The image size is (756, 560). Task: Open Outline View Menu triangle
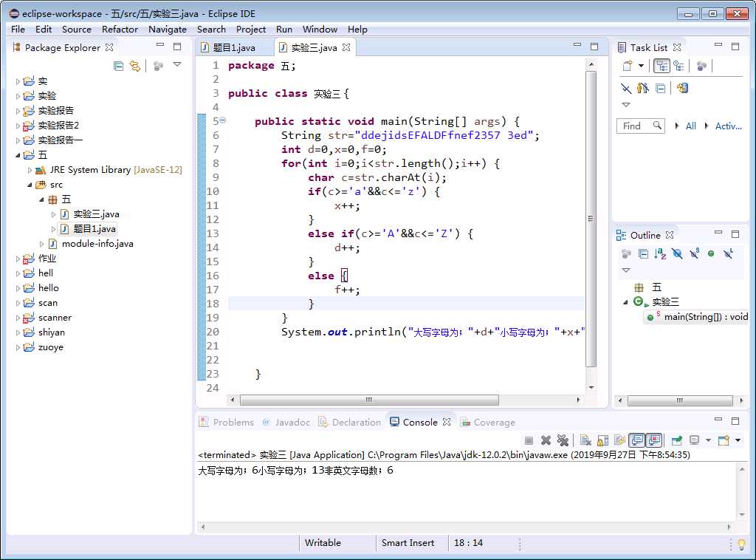coord(626,270)
